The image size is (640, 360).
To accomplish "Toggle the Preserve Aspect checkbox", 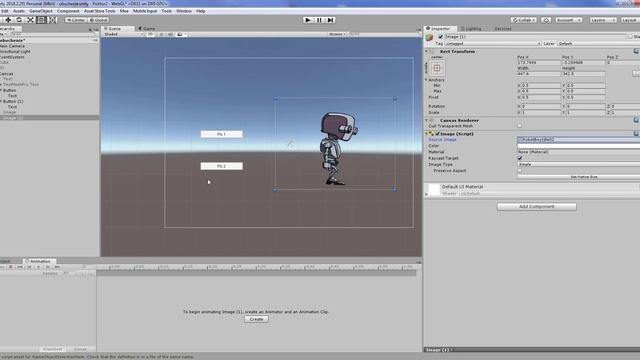I will pyautogui.click(x=520, y=171).
